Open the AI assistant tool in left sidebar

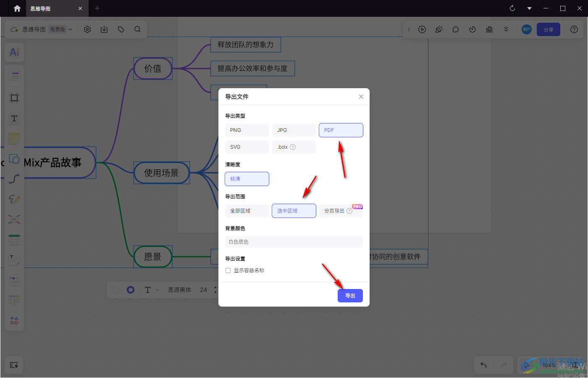click(x=14, y=52)
